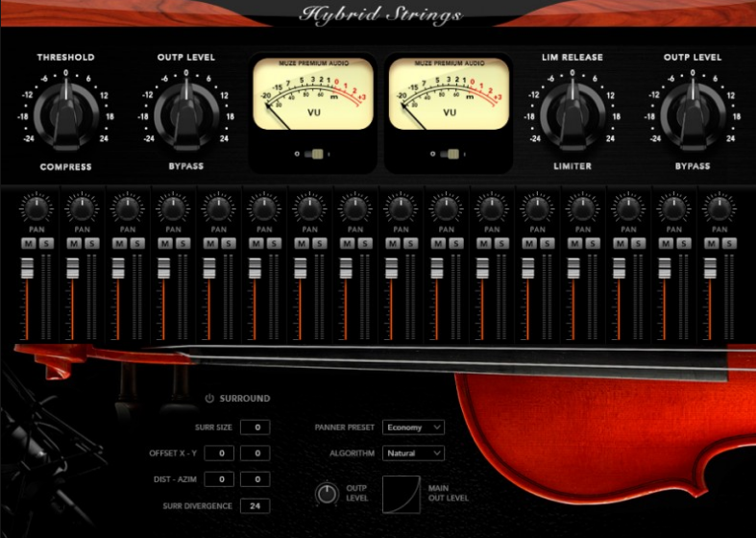Open the Panner Preset dropdown
The image size is (756, 538).
click(x=413, y=427)
